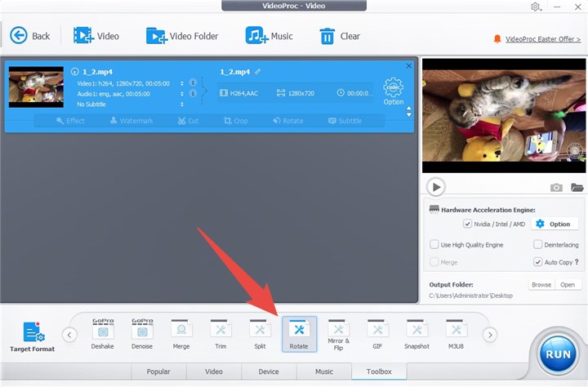Open Target Format settings
The image size is (588, 387).
point(32,336)
